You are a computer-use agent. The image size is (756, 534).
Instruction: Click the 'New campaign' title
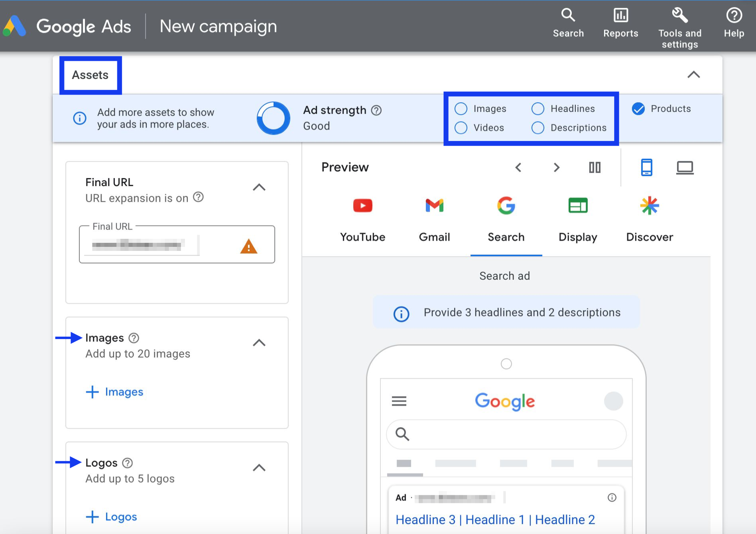pos(218,27)
